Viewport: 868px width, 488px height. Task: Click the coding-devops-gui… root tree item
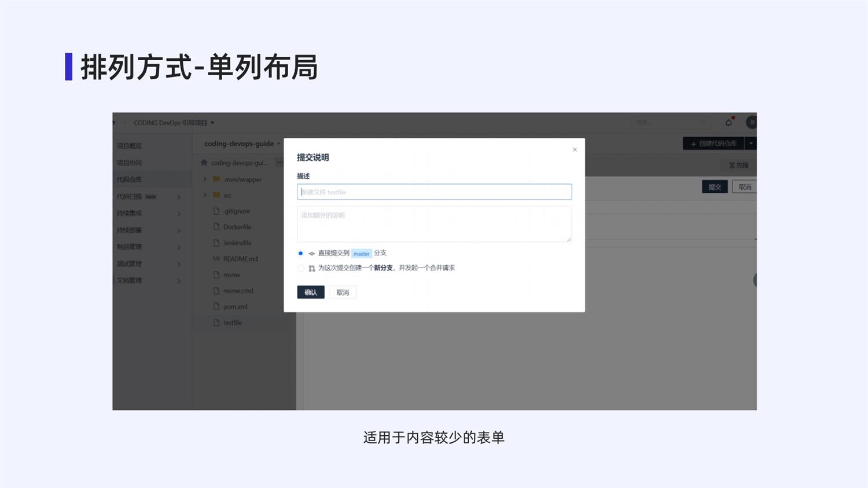click(239, 163)
